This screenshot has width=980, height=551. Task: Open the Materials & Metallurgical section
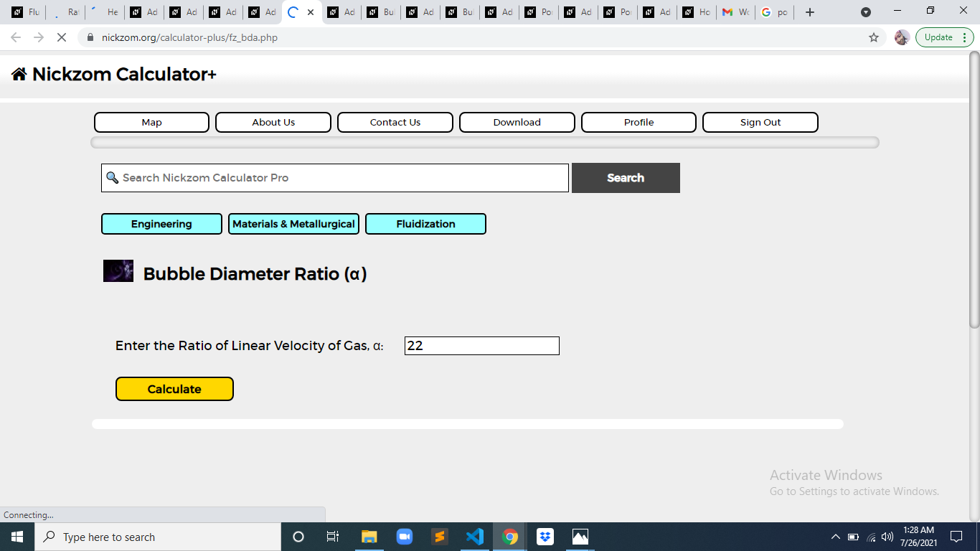click(x=293, y=224)
